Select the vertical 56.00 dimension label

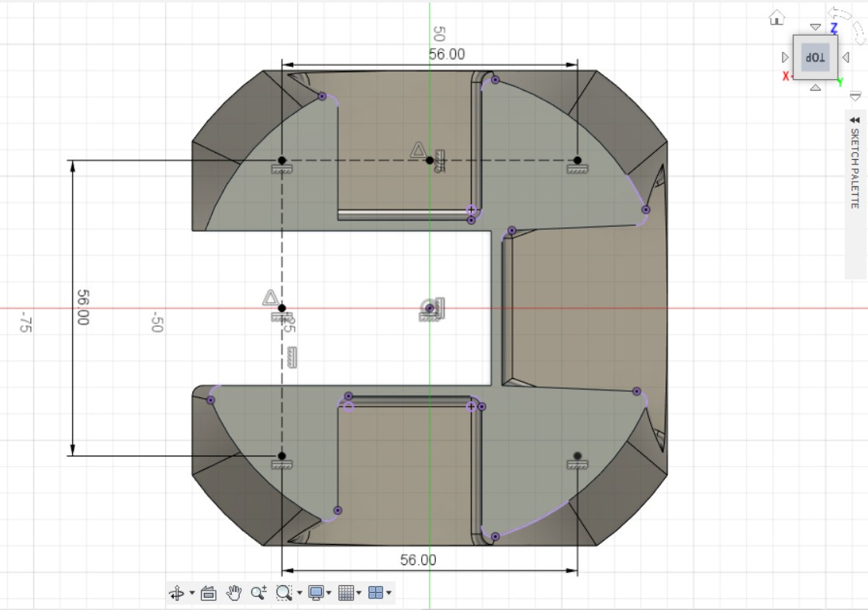82,307
